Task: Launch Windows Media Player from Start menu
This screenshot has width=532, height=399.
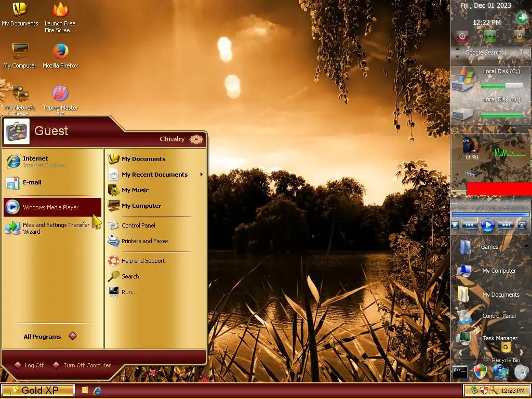Action: pyautogui.click(x=52, y=207)
